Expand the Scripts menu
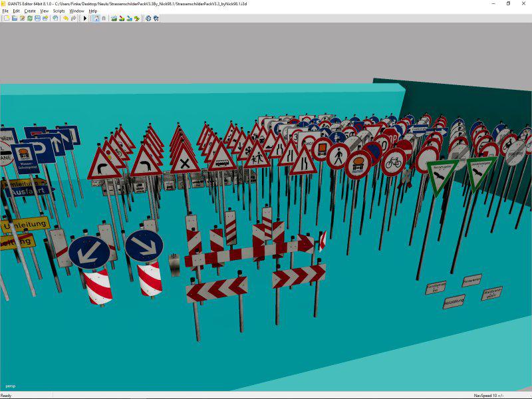The width and height of the screenshot is (532, 399). tap(59, 11)
